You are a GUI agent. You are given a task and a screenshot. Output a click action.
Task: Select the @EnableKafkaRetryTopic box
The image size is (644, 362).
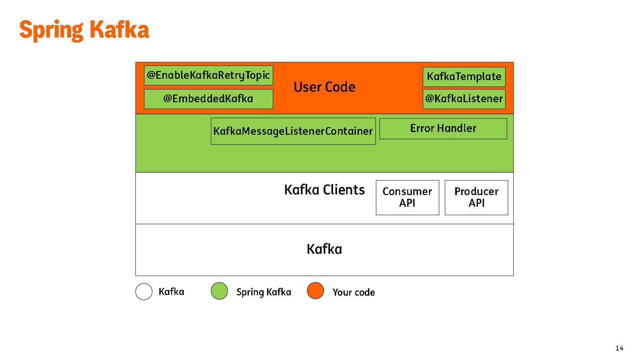click(x=208, y=75)
